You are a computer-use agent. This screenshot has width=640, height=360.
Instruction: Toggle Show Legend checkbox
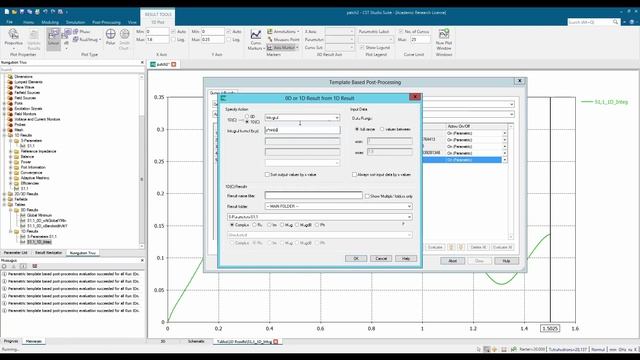[x=362, y=48]
